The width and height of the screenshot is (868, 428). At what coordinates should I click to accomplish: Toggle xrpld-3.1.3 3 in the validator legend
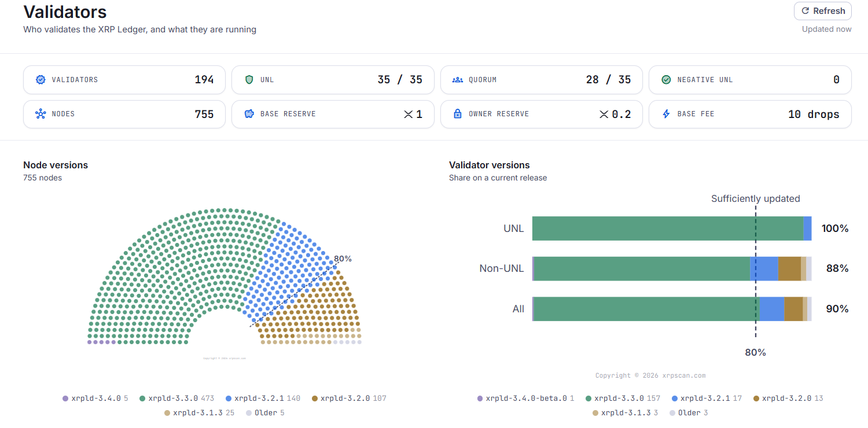[626, 413]
